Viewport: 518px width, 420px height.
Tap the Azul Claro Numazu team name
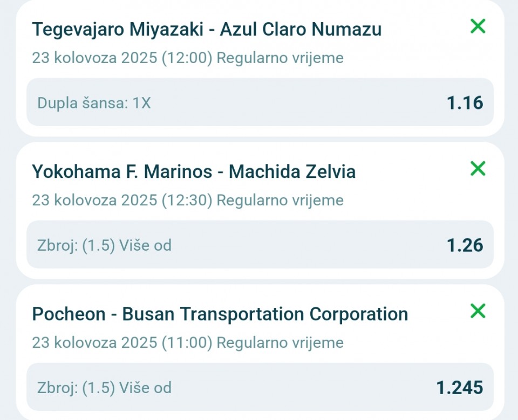coord(301,29)
